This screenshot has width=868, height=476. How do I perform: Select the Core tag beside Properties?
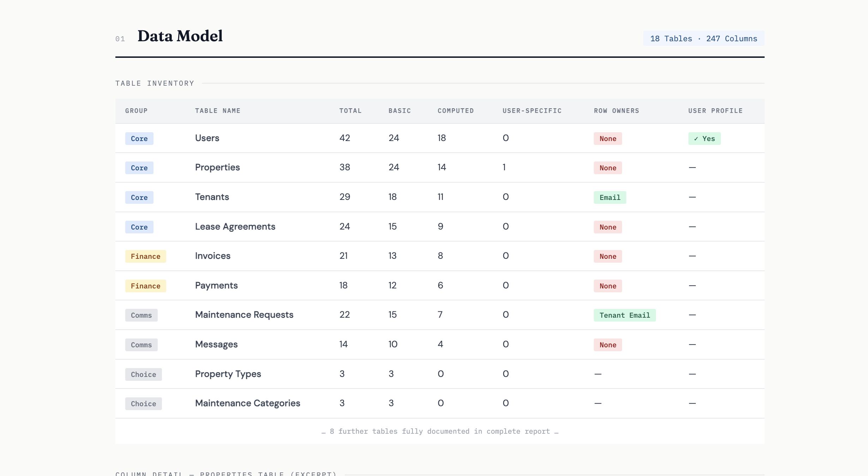(139, 168)
